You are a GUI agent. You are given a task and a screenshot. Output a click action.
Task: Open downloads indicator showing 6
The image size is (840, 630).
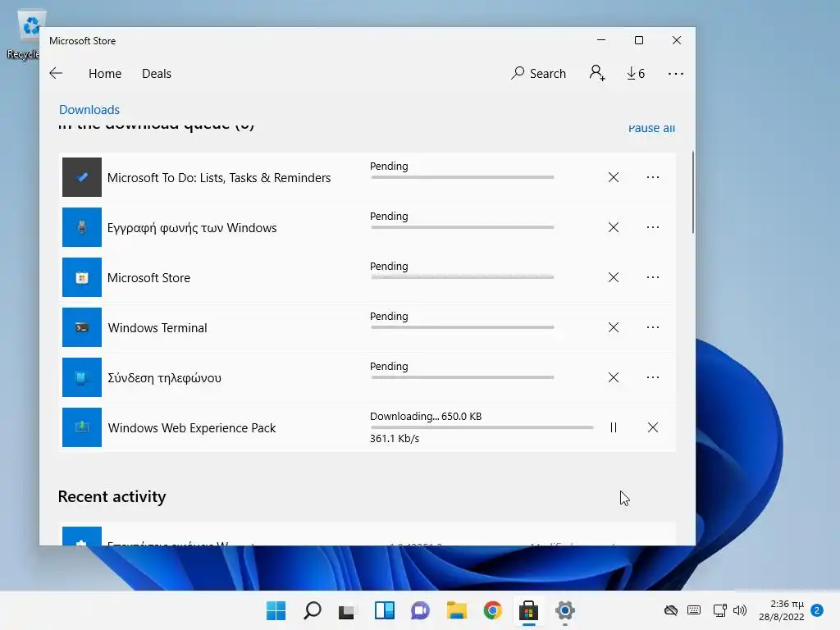[x=636, y=73]
